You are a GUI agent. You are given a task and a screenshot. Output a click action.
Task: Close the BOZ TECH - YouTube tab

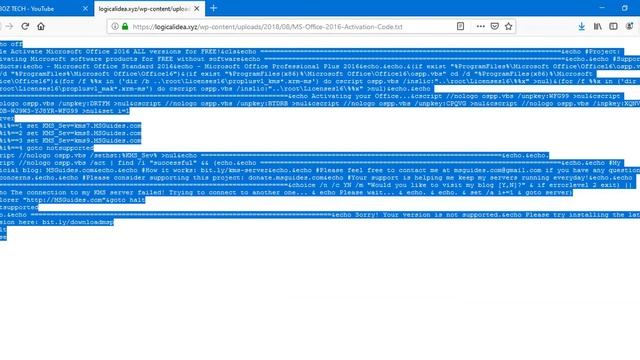coord(85,9)
